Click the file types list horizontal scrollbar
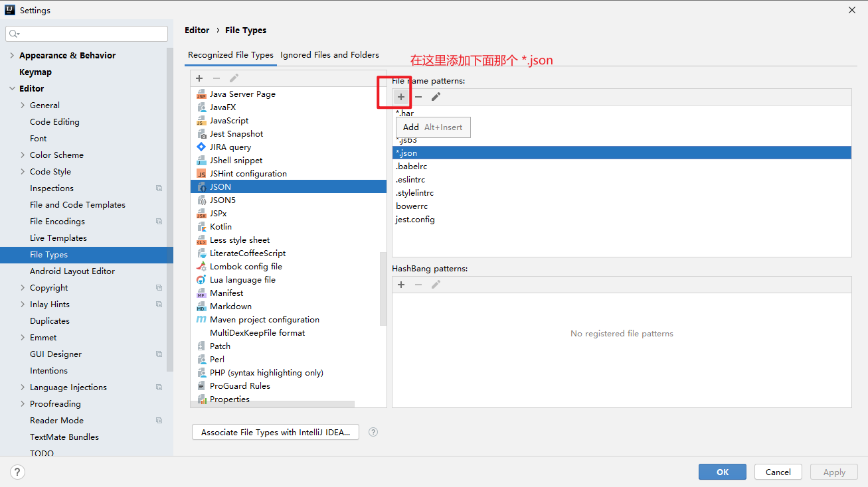This screenshot has height=487, width=868. click(x=272, y=404)
